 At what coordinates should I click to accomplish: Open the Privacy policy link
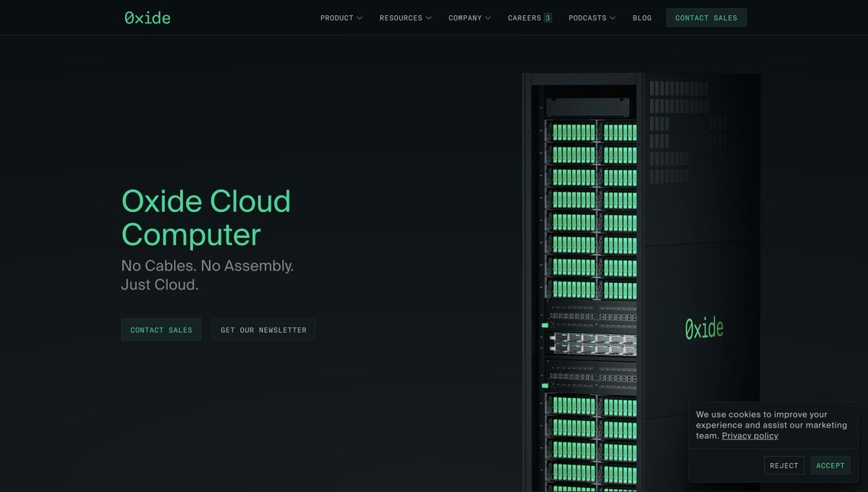pyautogui.click(x=750, y=436)
